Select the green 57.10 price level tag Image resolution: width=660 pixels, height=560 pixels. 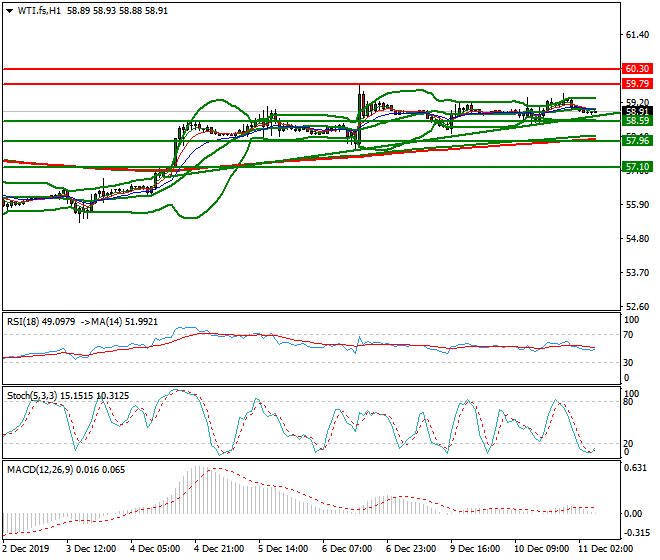tap(637, 167)
